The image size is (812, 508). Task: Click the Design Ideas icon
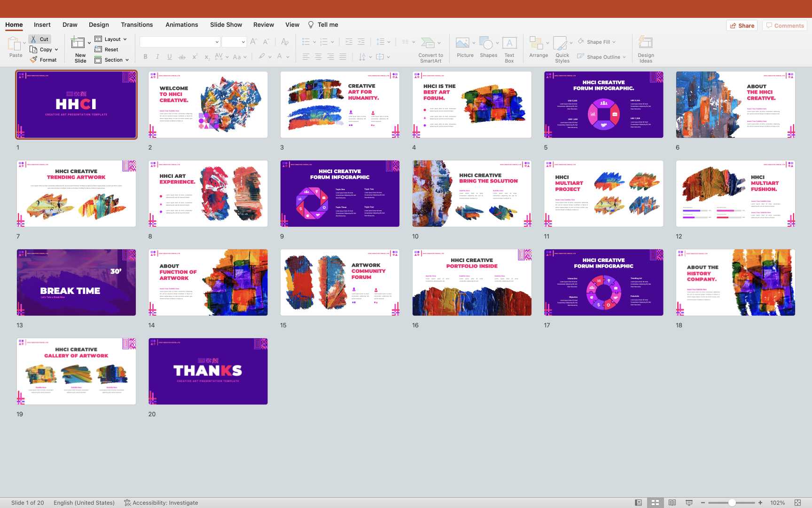click(x=646, y=43)
